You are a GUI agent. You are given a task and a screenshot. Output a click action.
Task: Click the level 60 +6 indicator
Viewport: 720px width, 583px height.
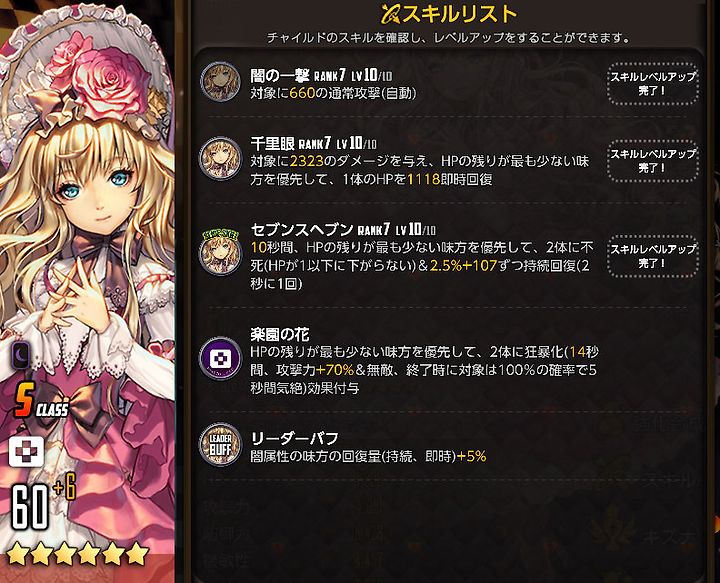tap(43, 503)
